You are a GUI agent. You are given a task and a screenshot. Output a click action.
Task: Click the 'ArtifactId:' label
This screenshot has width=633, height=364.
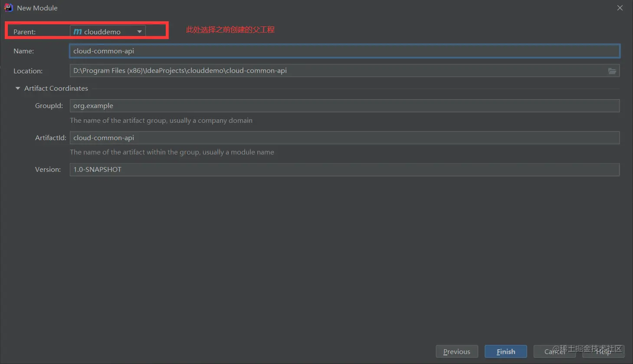click(51, 138)
